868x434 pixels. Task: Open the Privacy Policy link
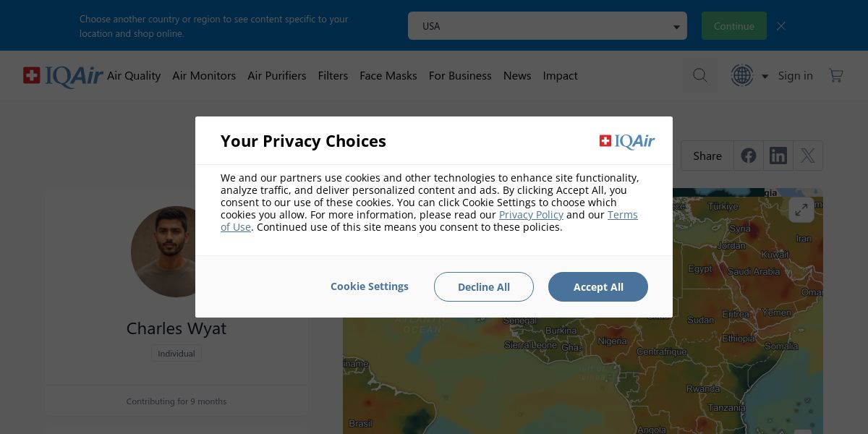531,215
